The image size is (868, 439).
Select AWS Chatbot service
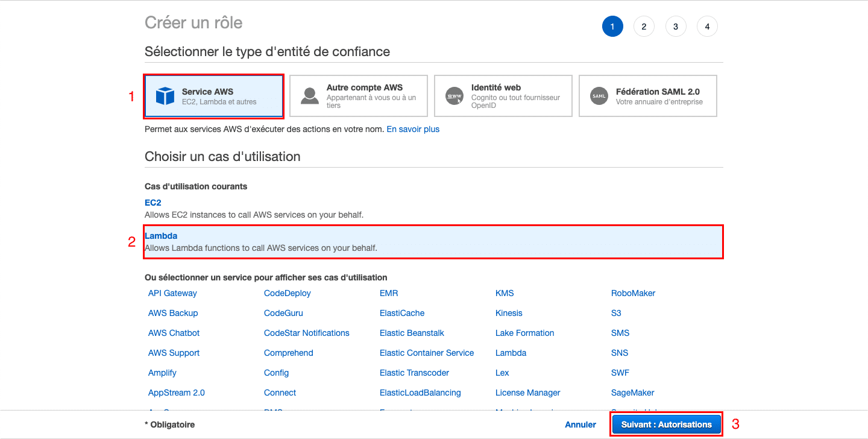tap(174, 333)
